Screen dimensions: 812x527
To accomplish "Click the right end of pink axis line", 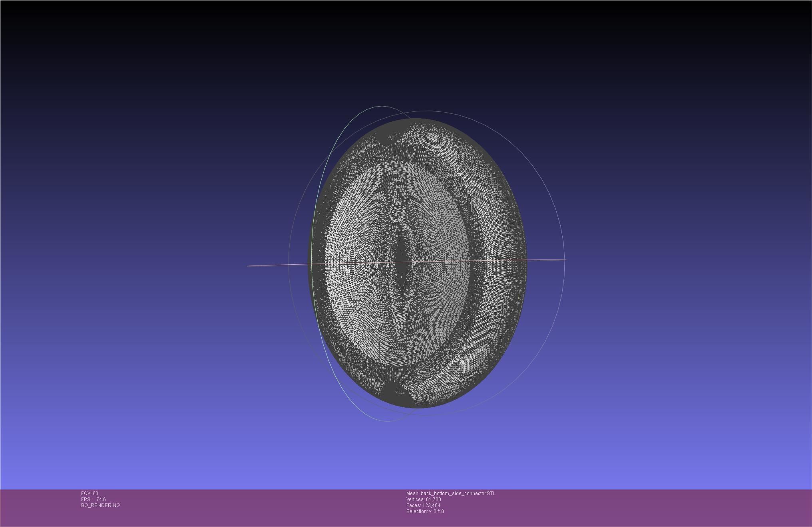I will (564, 260).
